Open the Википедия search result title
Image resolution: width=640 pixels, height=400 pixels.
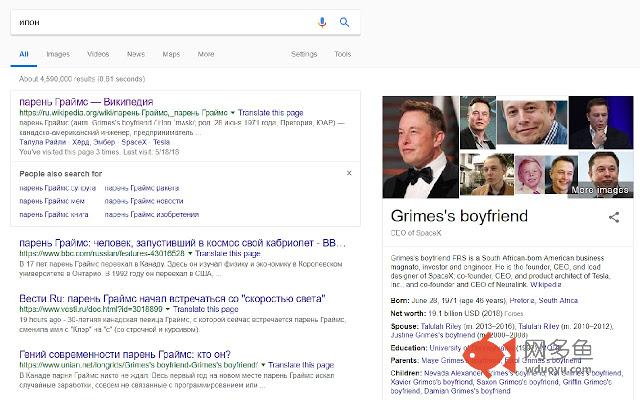(x=86, y=102)
